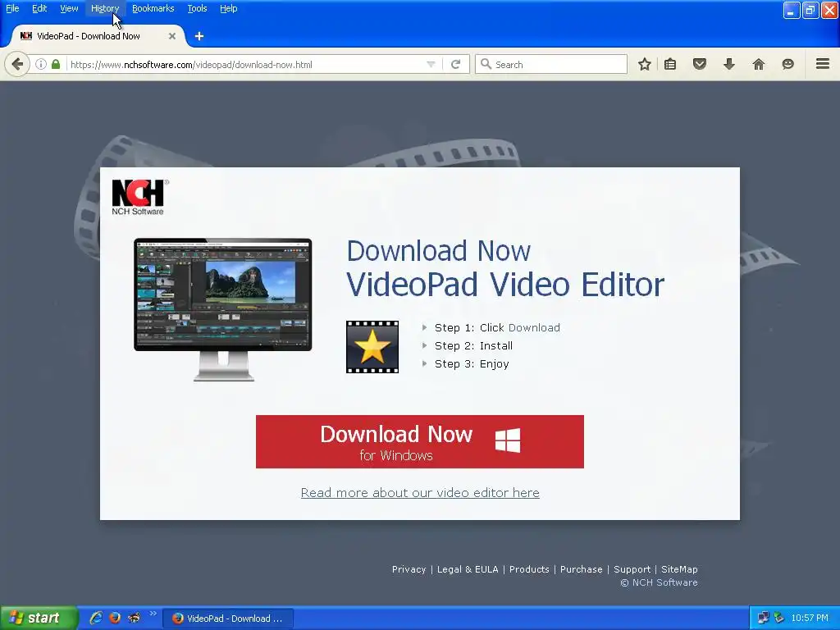Click the network tray icon
The width and height of the screenshot is (840, 630).
click(763, 618)
